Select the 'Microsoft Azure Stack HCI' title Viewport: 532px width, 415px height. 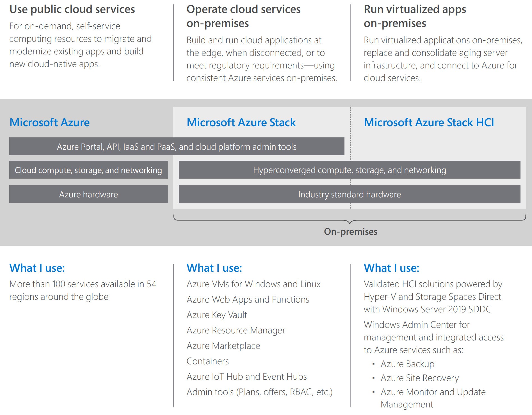429,123
